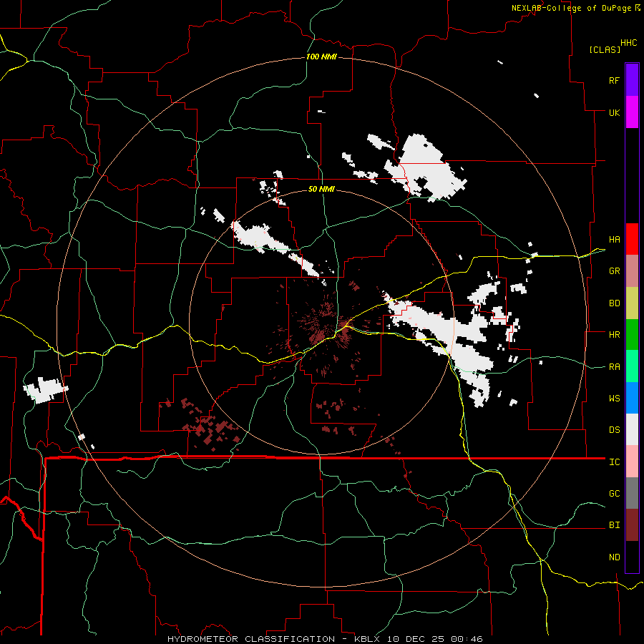Viewport: 644px width, 644px height.
Task: Click the RA legend label
Action: pos(614,366)
